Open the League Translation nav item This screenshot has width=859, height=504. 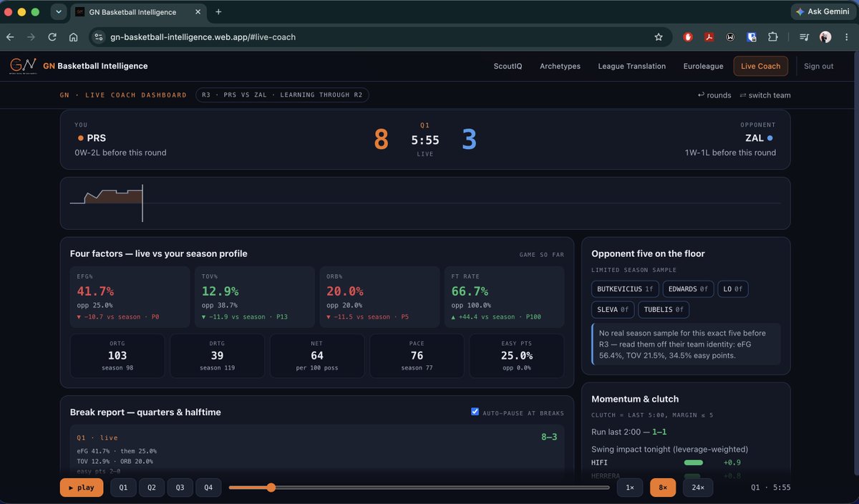tap(631, 66)
